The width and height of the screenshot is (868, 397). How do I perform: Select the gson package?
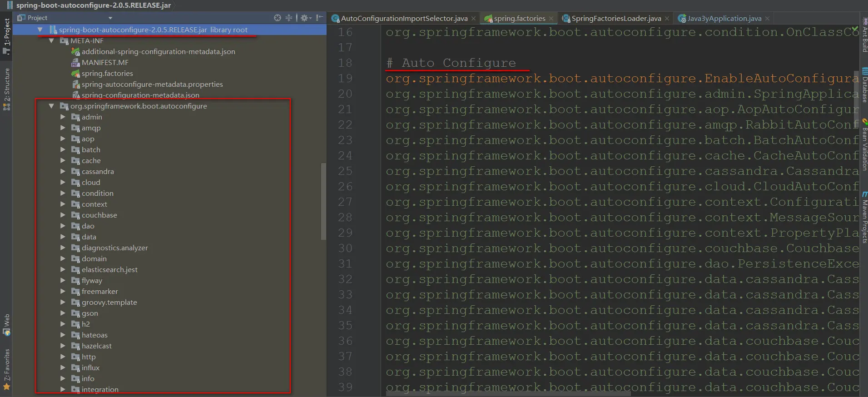tap(89, 313)
